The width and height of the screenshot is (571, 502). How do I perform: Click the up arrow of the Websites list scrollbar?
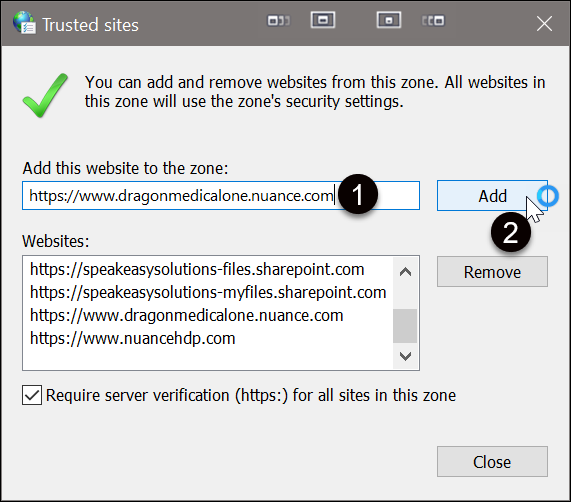[405, 272]
